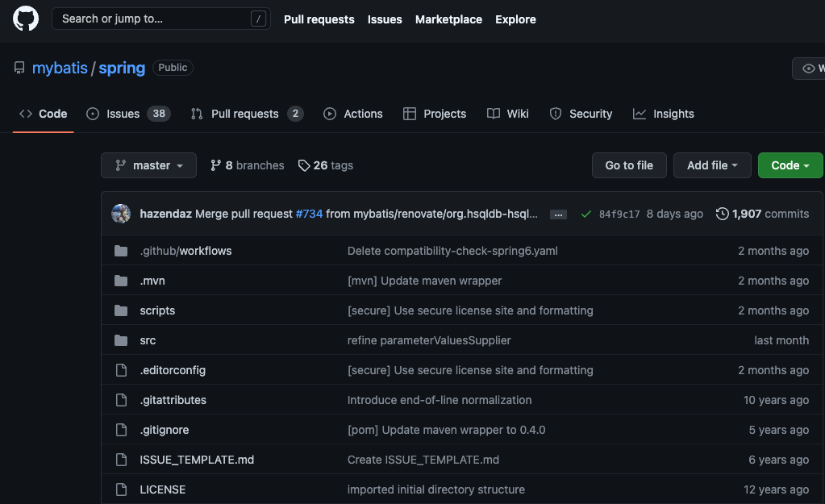
Task: Expand the commit message ellipsis
Action: tap(558, 215)
